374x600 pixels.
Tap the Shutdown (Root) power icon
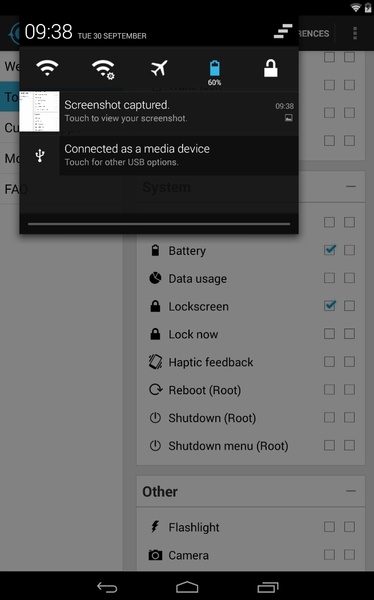pyautogui.click(x=155, y=417)
